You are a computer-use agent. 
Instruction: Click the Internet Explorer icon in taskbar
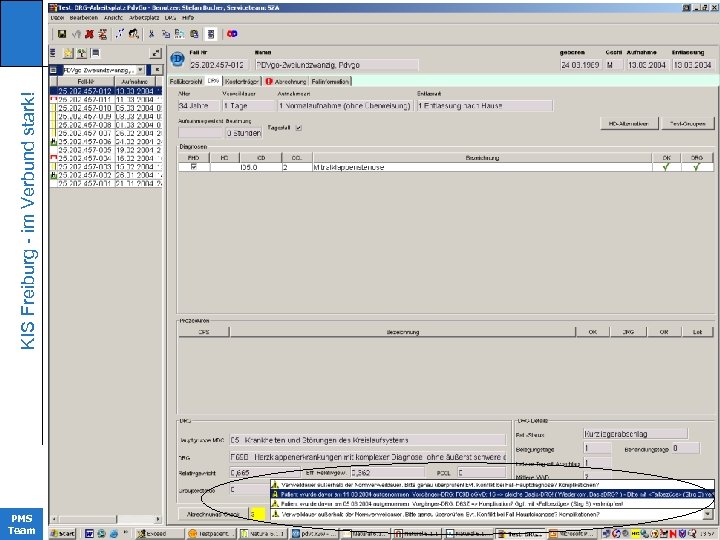coord(113,534)
